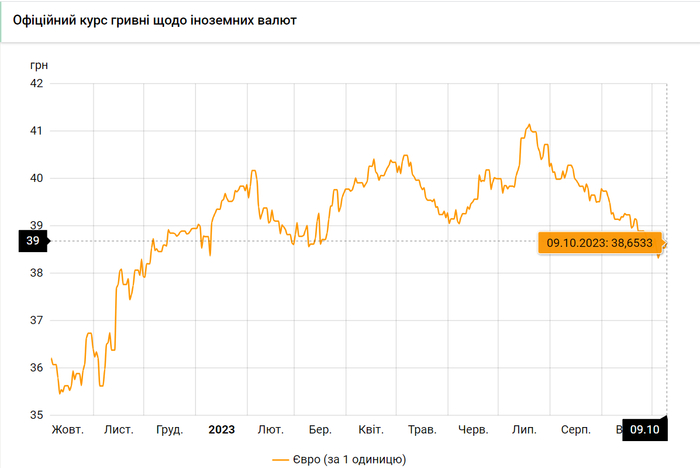Click the грн unit label
This screenshot has height=468, width=700.
coord(39,65)
